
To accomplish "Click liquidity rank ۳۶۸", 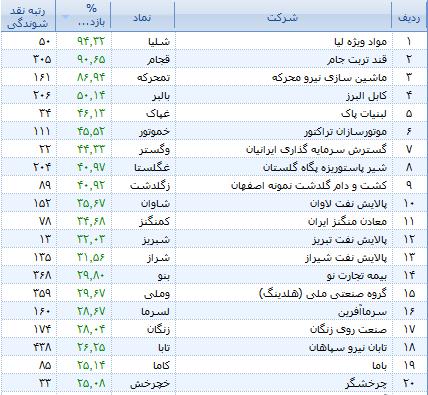I will coord(42,276).
